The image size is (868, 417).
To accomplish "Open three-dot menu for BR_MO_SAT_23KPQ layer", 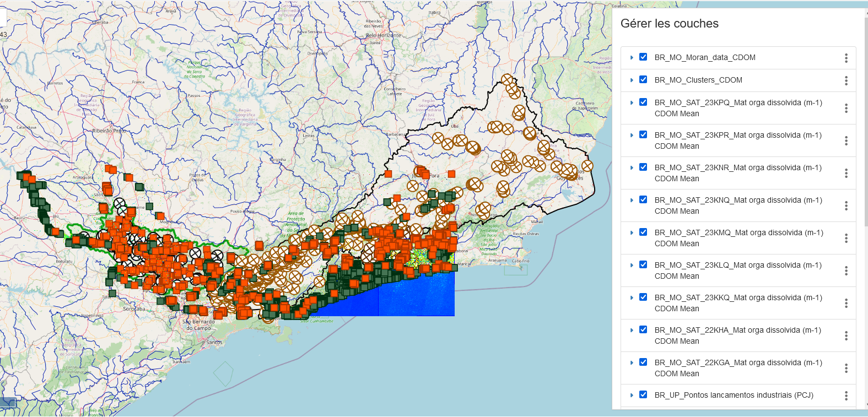I will coord(846,108).
